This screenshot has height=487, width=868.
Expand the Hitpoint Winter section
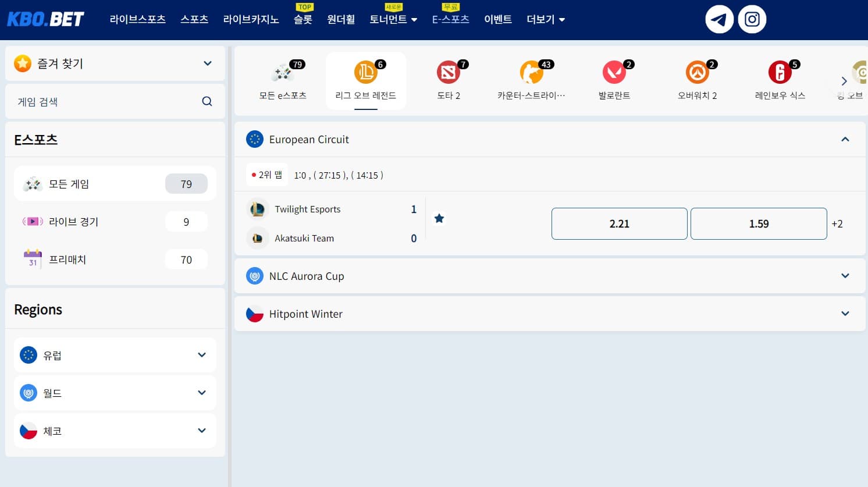point(845,314)
